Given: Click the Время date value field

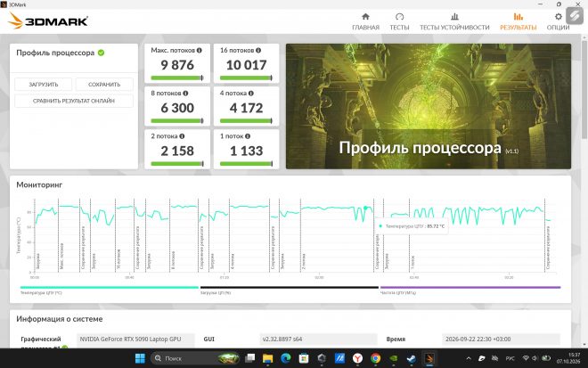Looking at the screenshot, I should point(501,339).
